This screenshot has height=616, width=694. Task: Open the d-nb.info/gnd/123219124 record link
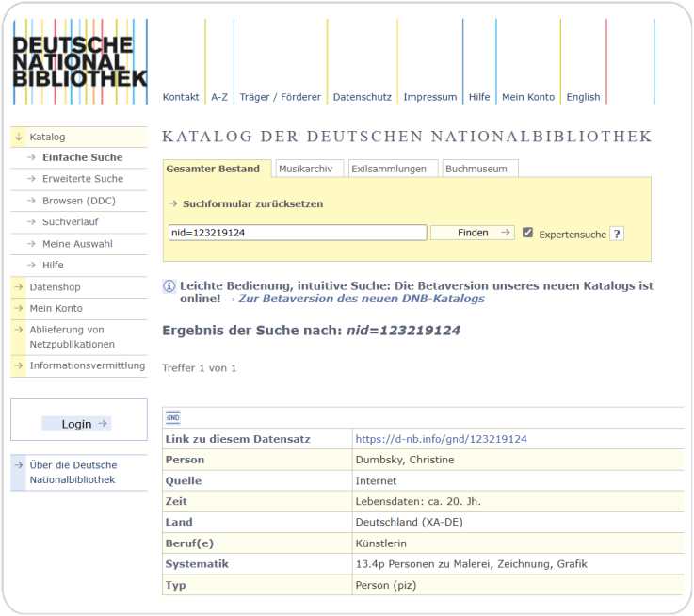(x=441, y=439)
